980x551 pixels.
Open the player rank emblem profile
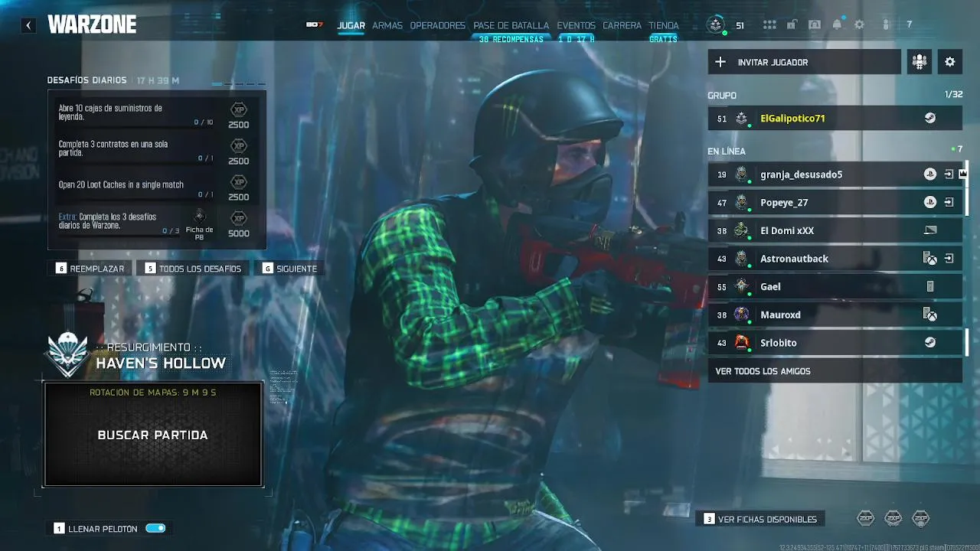(x=715, y=25)
